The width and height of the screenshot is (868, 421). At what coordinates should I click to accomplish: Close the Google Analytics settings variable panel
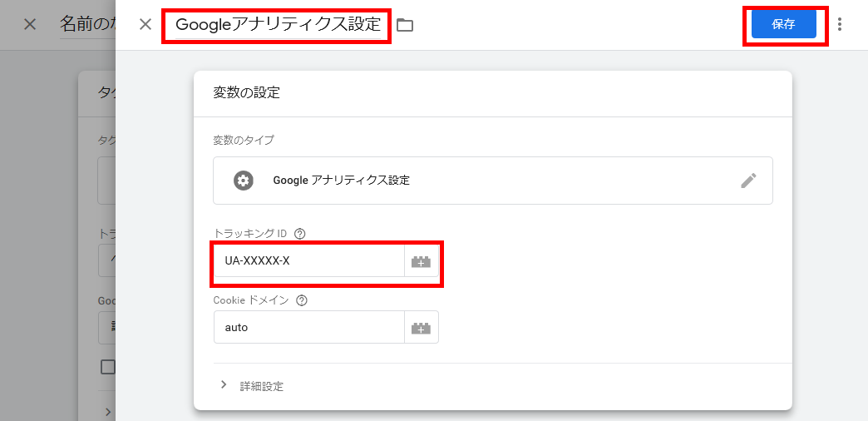tap(145, 24)
